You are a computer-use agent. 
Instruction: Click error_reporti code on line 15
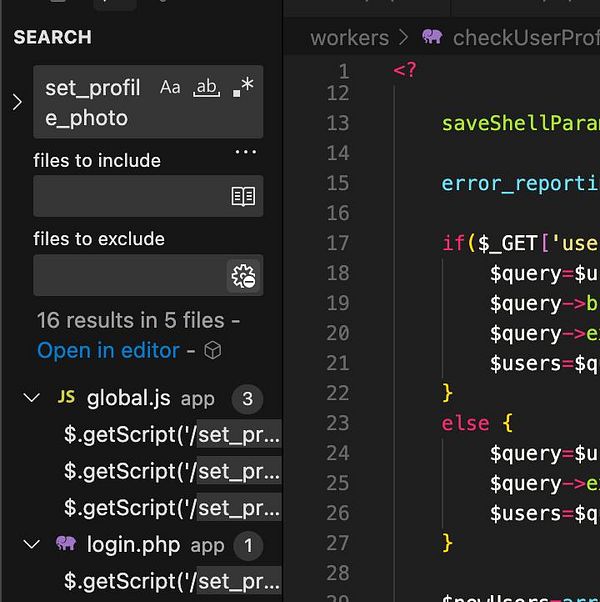(521, 184)
